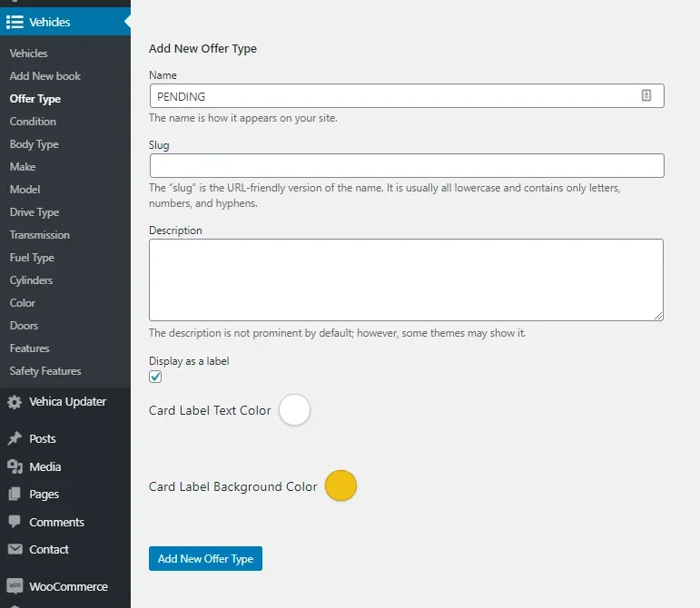The image size is (700, 608).
Task: Open WooCommerce menu label
Action: pos(69,586)
